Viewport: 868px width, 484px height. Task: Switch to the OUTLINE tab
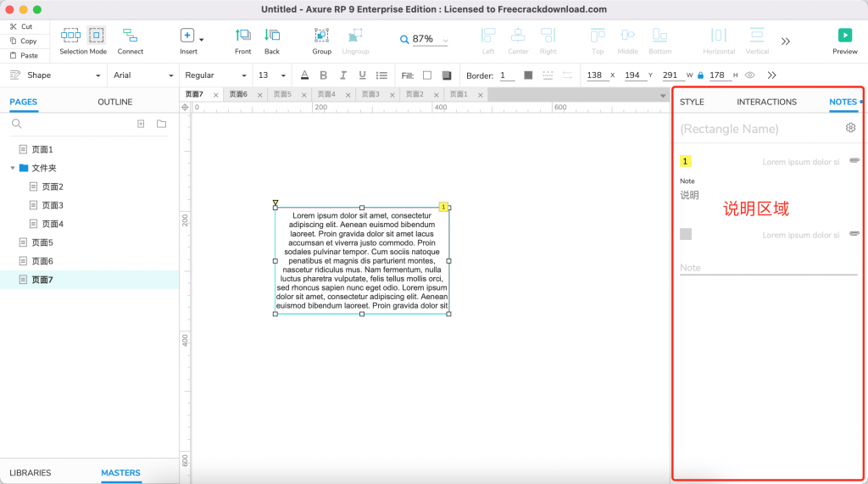pos(115,102)
